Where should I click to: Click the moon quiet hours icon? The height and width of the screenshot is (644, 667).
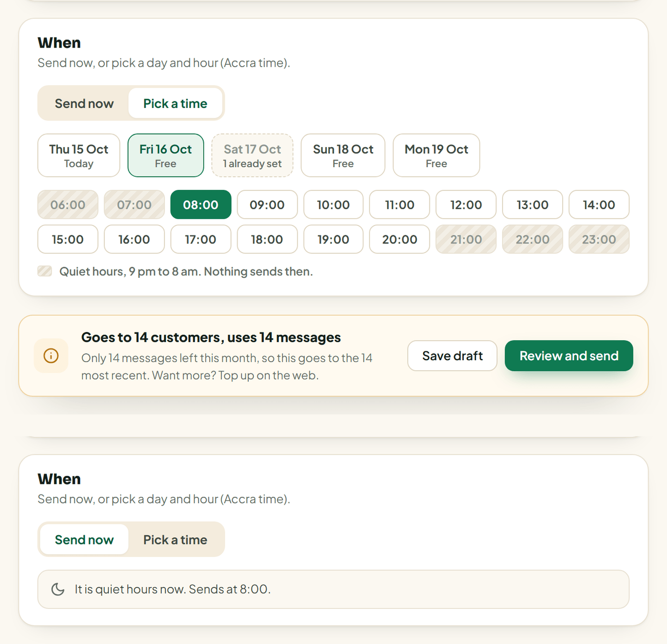[x=58, y=589]
